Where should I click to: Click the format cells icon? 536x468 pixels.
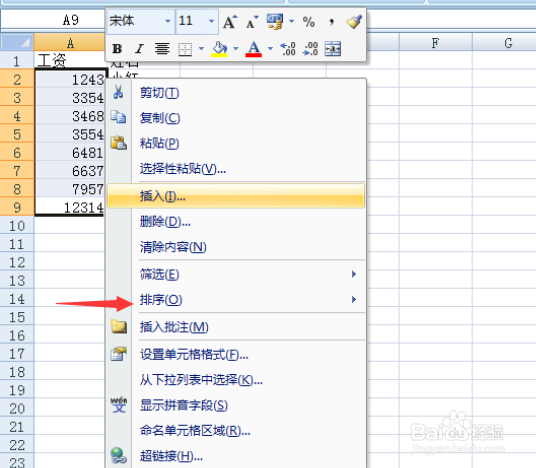119,354
